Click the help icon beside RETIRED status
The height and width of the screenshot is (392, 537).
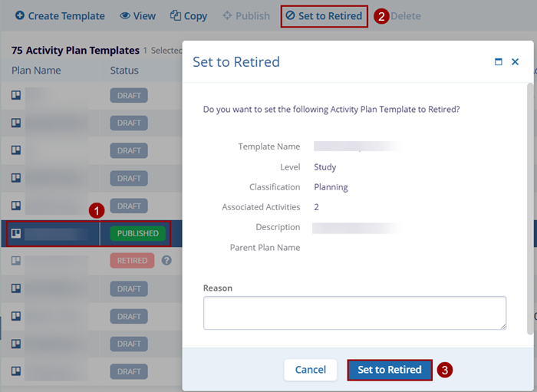click(166, 261)
